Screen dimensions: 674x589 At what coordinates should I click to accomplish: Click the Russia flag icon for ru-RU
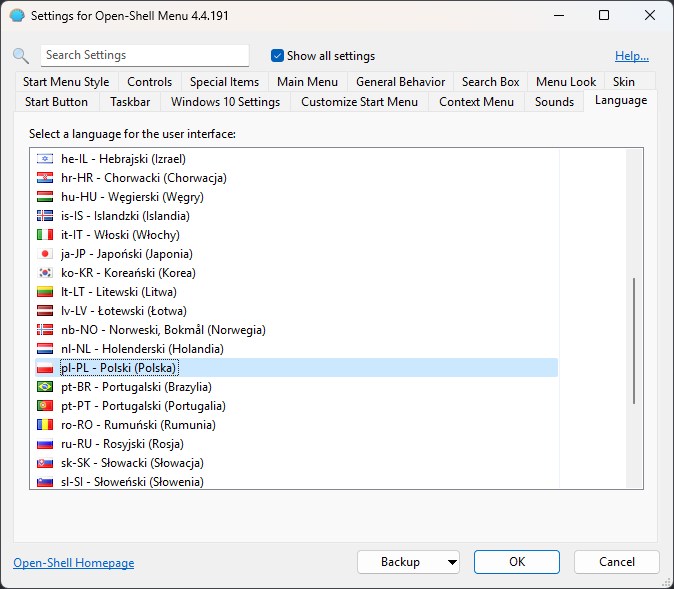pos(45,444)
